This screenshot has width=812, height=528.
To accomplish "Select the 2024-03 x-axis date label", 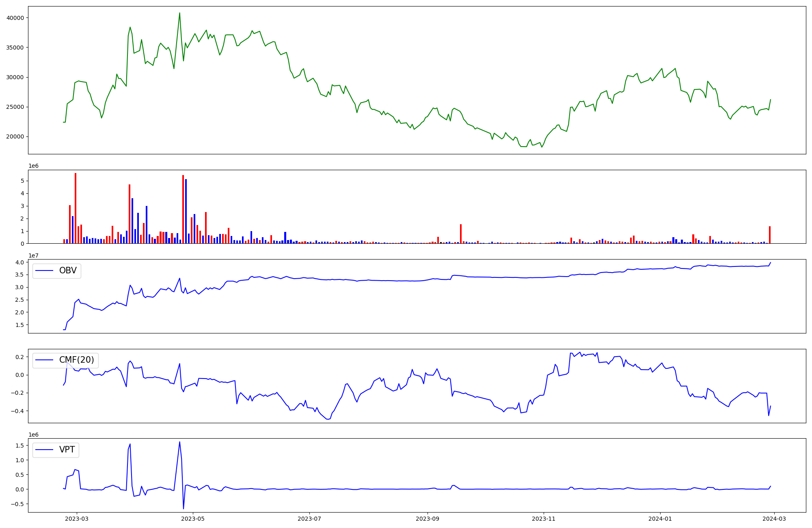I will [x=775, y=519].
